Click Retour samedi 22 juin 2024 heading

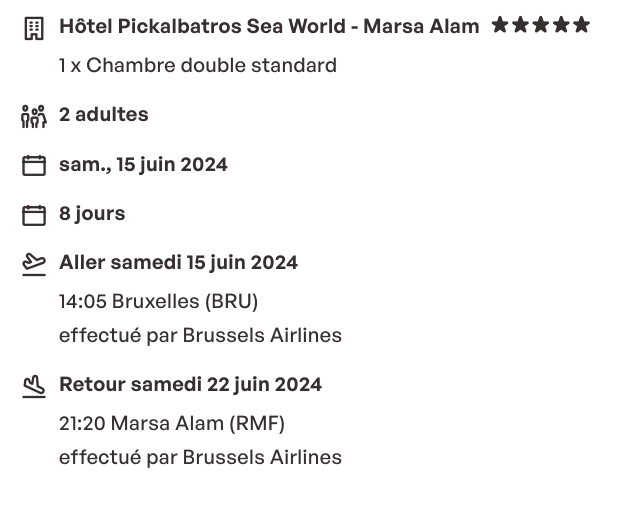pyautogui.click(x=191, y=385)
